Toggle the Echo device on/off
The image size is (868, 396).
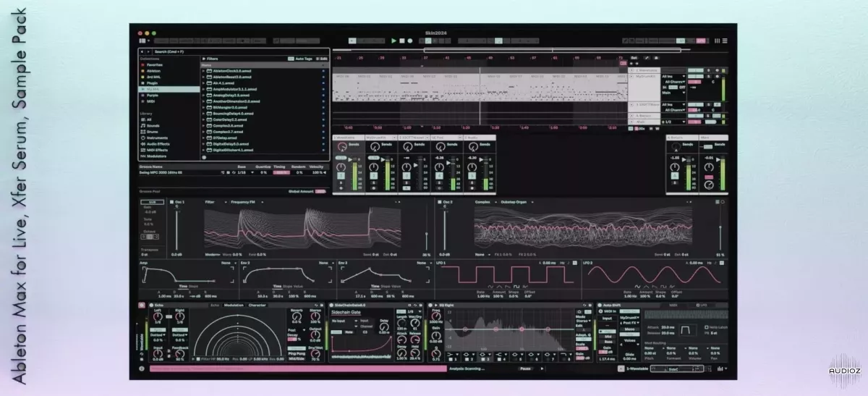point(150,305)
